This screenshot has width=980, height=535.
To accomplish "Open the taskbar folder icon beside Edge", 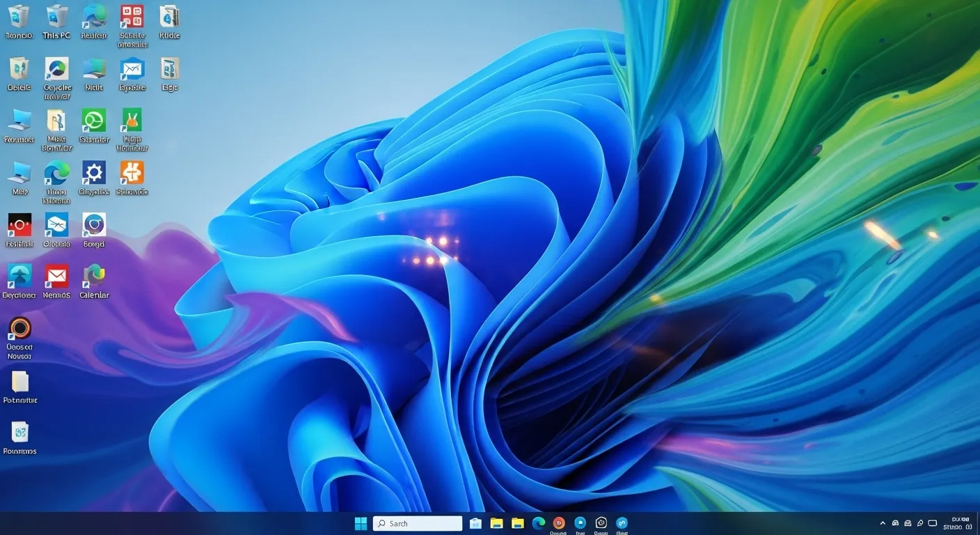I will (517, 523).
